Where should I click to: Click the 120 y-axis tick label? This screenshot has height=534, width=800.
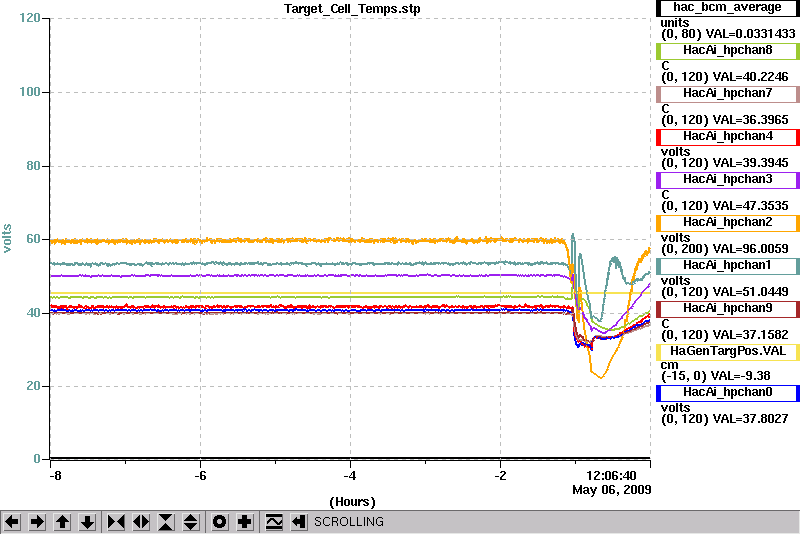coord(30,18)
